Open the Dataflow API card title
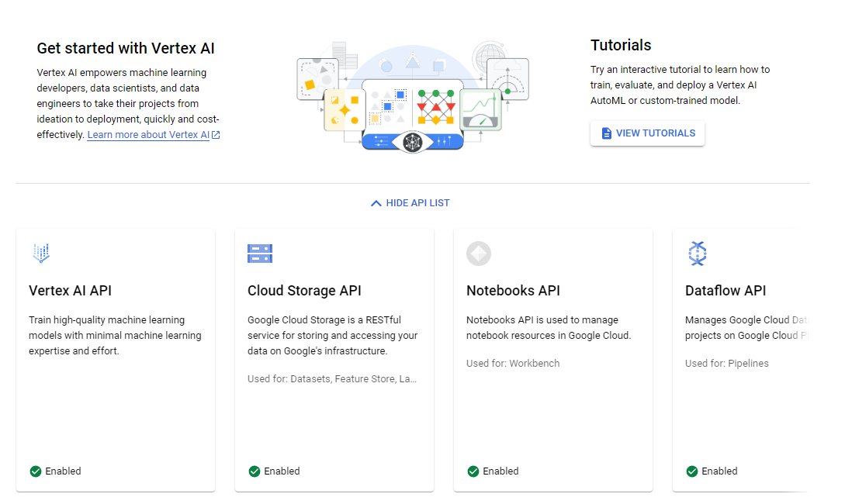 pos(726,291)
